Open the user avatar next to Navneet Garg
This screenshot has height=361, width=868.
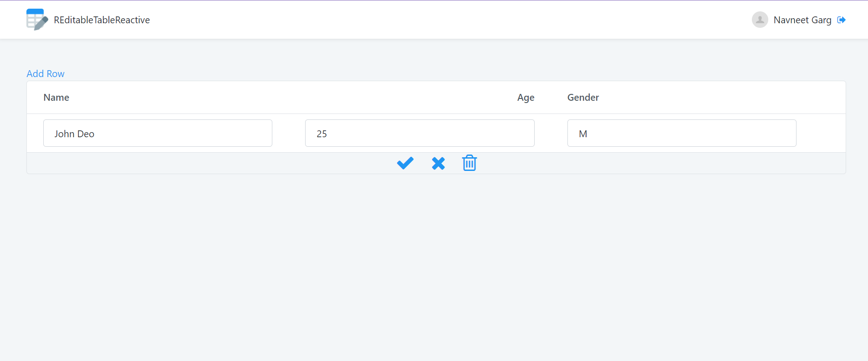click(760, 20)
